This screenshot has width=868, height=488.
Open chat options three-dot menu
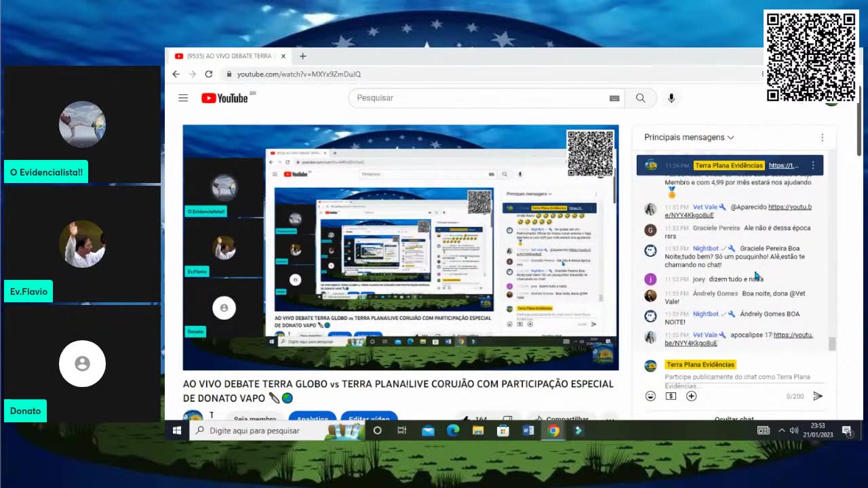[x=822, y=137]
